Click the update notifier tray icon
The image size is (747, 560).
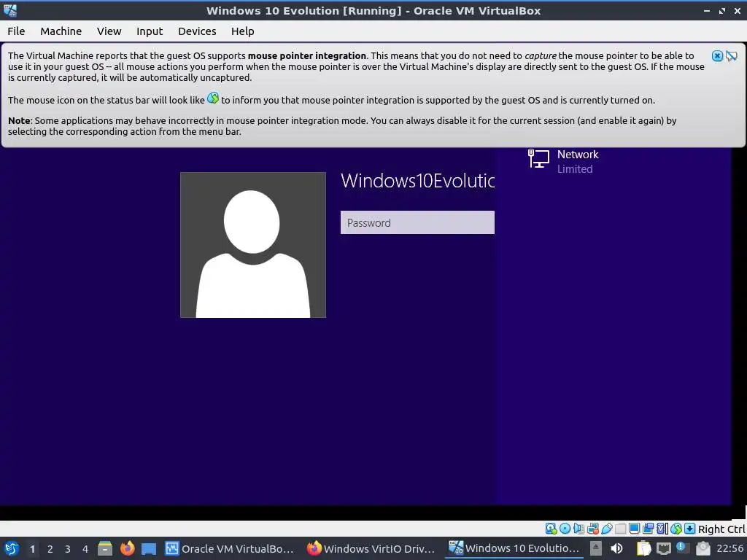[x=683, y=548]
